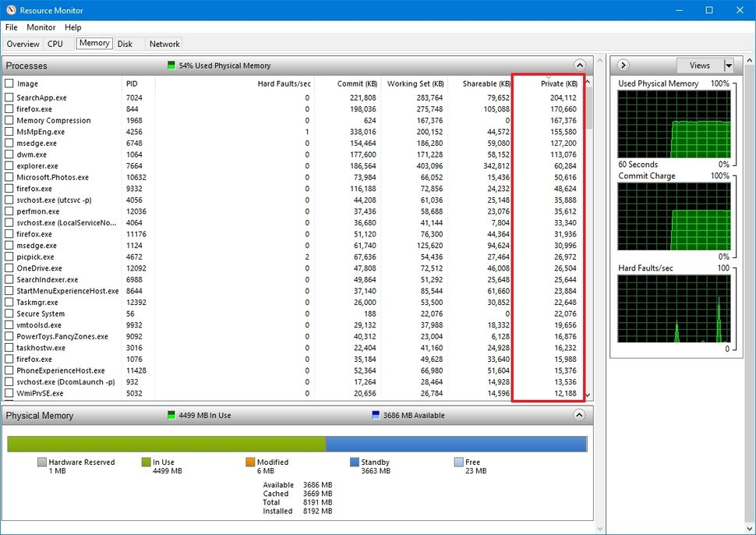Switch to the CPU tab
756x535 pixels.
55,44
